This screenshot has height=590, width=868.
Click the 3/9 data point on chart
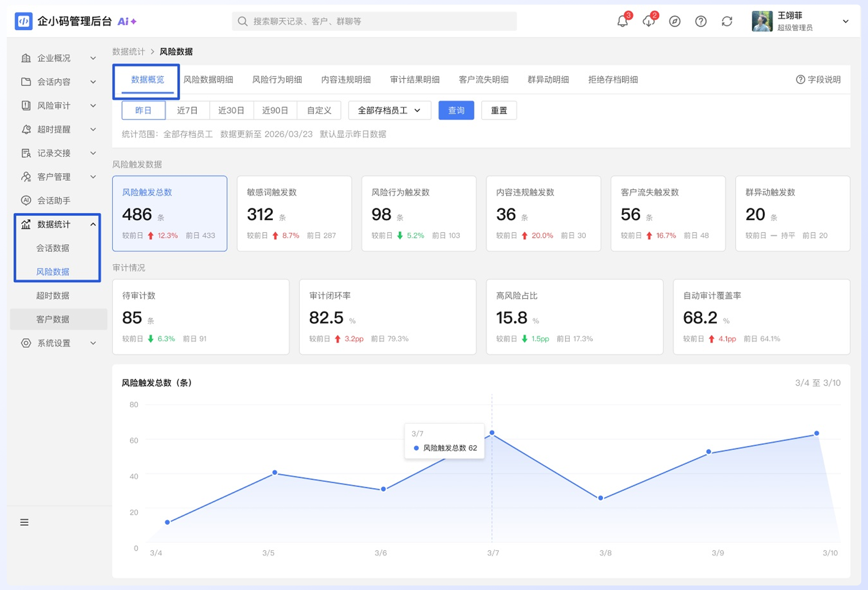pos(709,451)
